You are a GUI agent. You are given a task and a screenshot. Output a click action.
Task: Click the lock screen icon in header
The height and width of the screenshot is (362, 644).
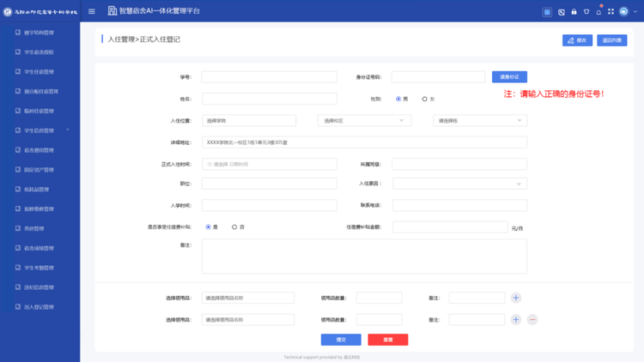[x=574, y=12]
